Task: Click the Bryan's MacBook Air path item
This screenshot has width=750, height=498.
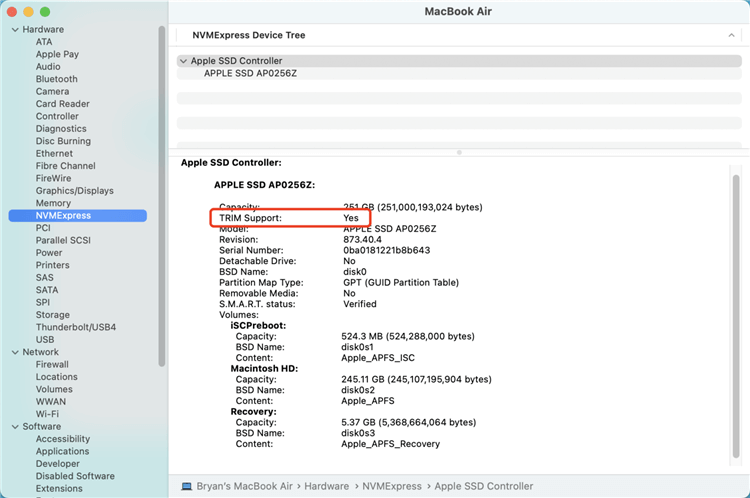Action: [x=244, y=487]
